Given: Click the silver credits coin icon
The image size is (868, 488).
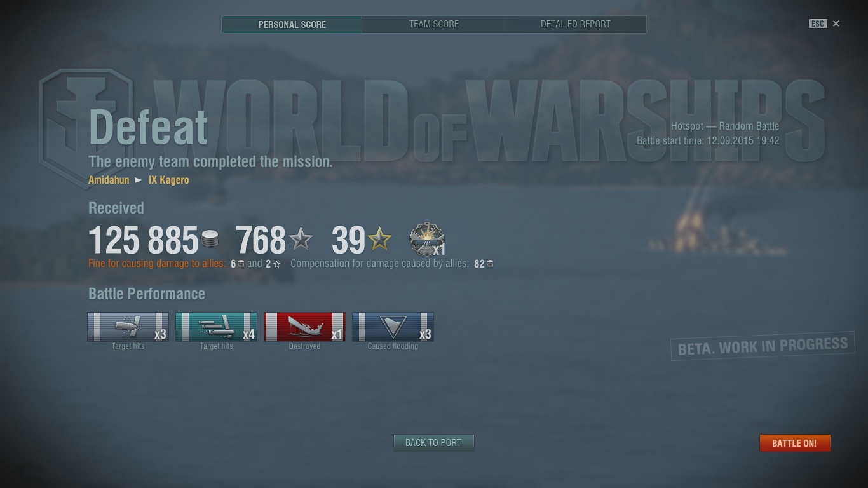Looking at the screenshot, I should [210, 240].
